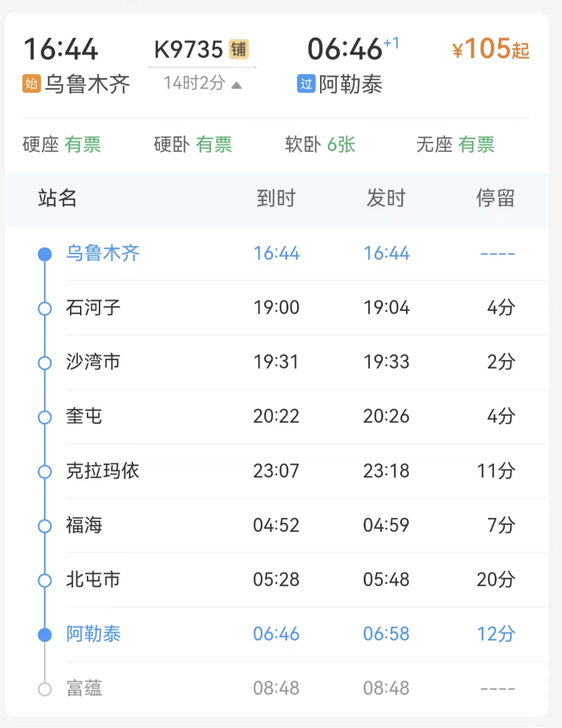Click the filled dot marker for 乌鲁木齐

tap(44, 254)
